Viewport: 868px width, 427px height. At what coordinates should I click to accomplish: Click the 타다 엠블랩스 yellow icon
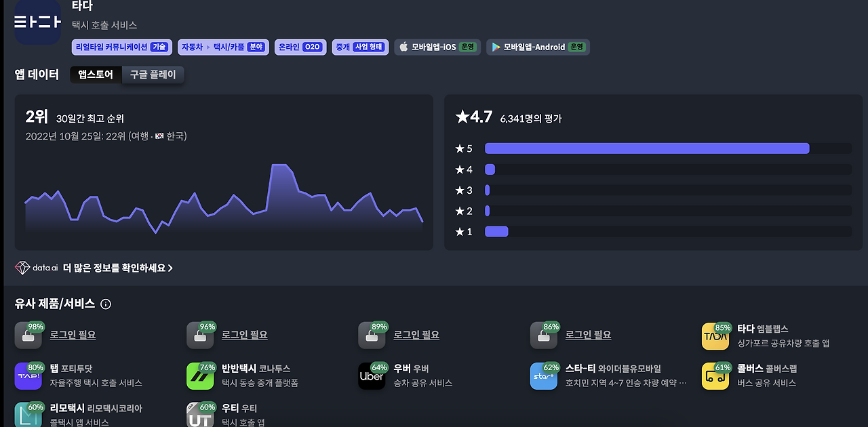pyautogui.click(x=715, y=336)
